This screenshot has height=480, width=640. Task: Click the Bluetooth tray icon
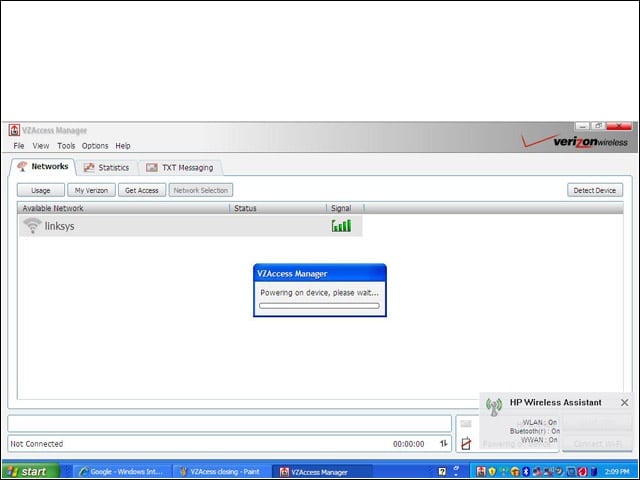[x=526, y=471]
